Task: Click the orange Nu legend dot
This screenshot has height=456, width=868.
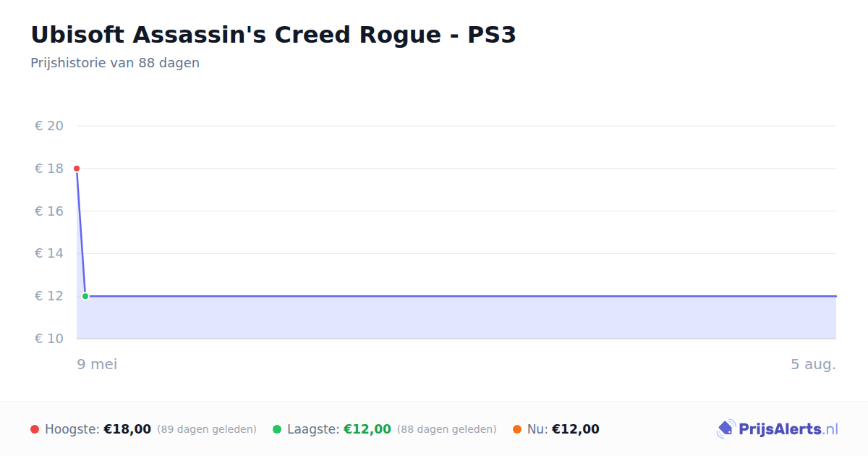Action: (517, 429)
